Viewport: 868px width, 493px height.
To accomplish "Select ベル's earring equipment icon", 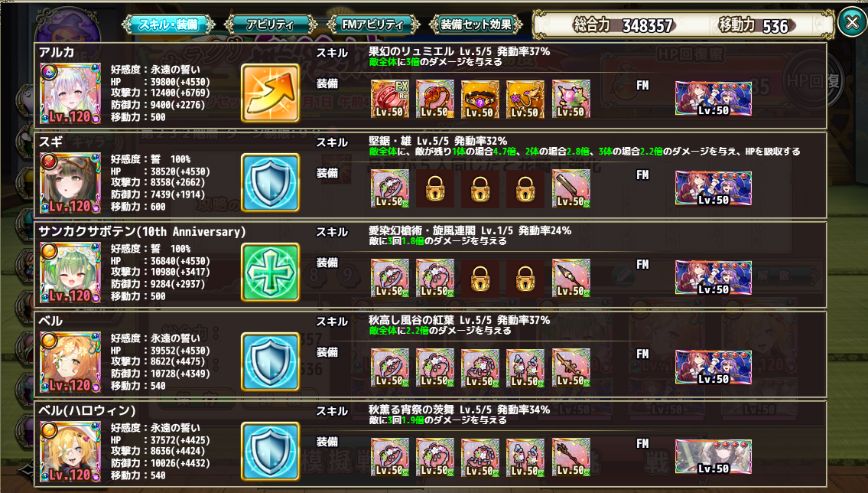I will pyautogui.click(x=525, y=367).
